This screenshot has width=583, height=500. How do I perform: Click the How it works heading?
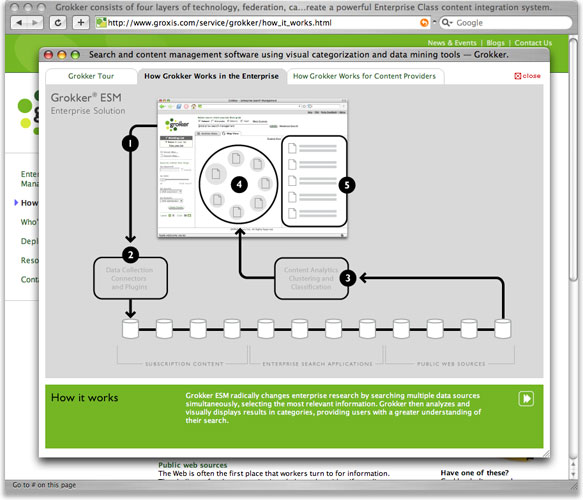[85, 398]
